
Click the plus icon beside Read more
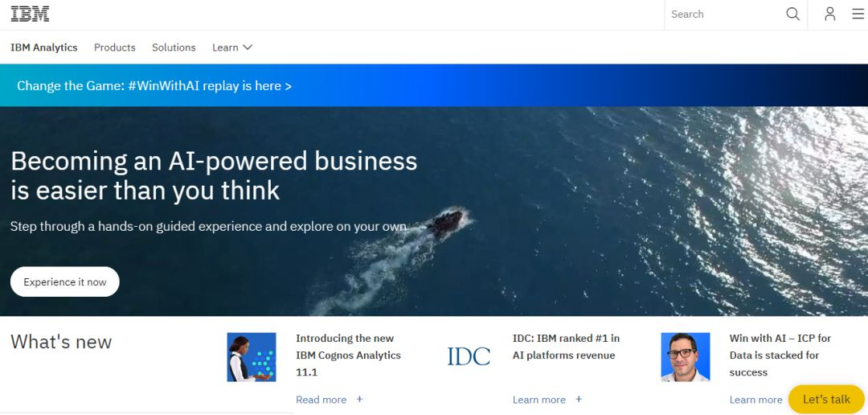pos(359,399)
